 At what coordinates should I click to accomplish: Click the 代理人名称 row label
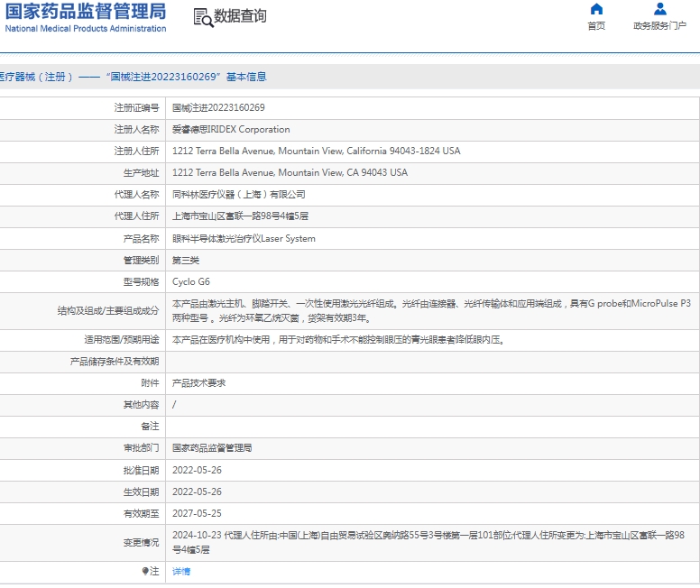pyautogui.click(x=136, y=195)
